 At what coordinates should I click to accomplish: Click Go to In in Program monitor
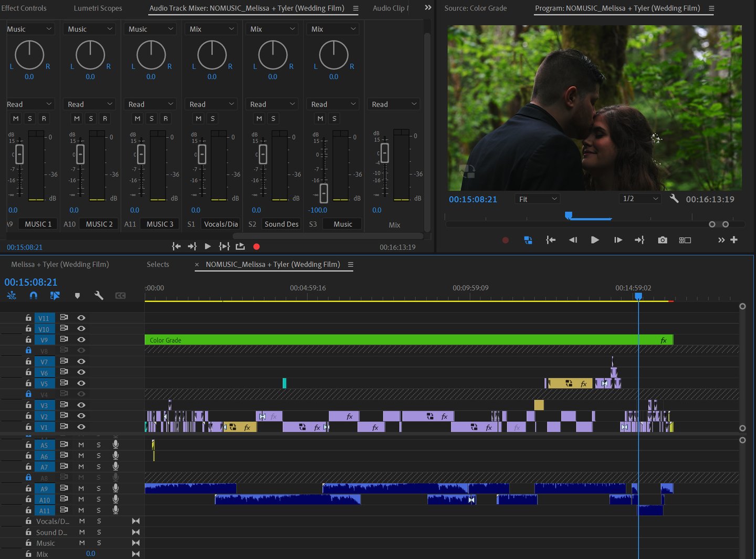pos(551,240)
